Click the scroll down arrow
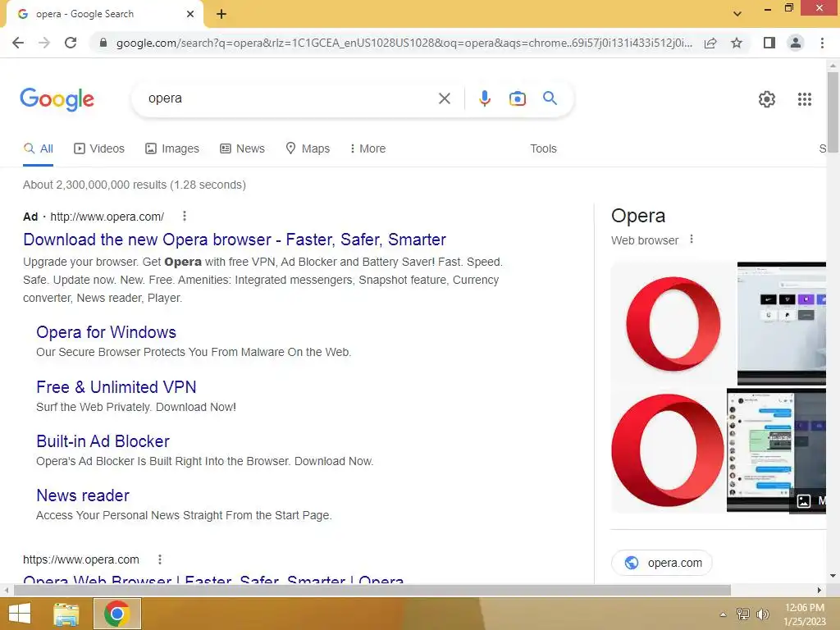The height and width of the screenshot is (630, 840). tap(833, 577)
